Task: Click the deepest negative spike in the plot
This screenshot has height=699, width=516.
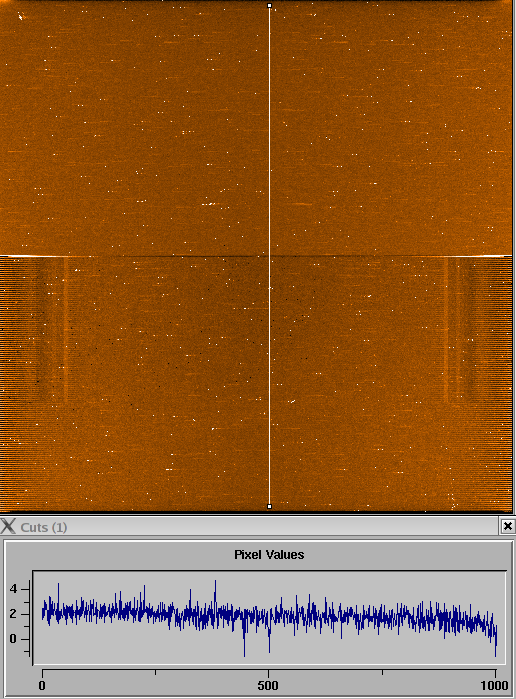Action: 244,654
